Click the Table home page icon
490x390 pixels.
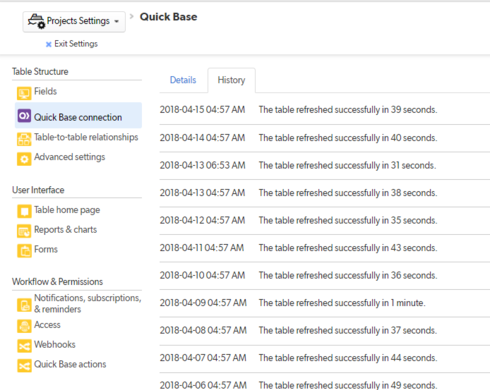click(24, 211)
